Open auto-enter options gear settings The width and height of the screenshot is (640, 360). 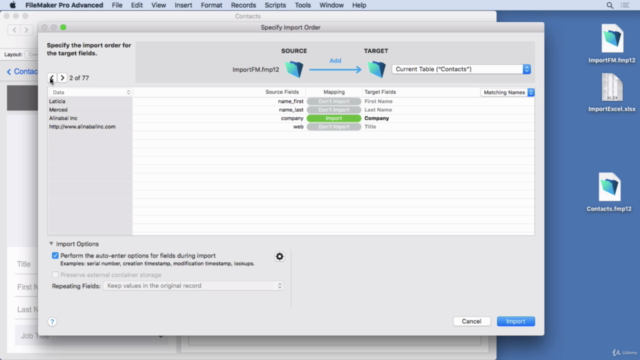click(280, 256)
